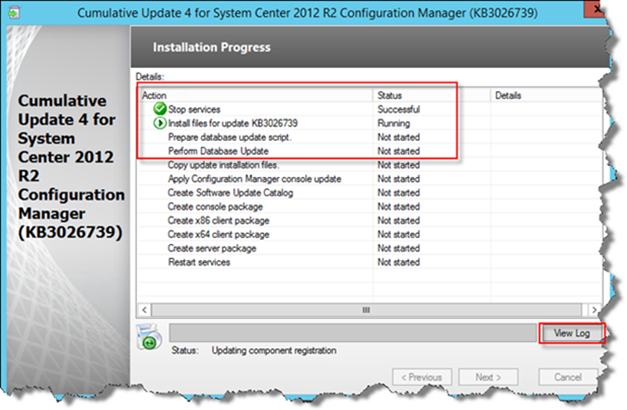
Task: Go back with the Previous button
Action: coord(422,377)
